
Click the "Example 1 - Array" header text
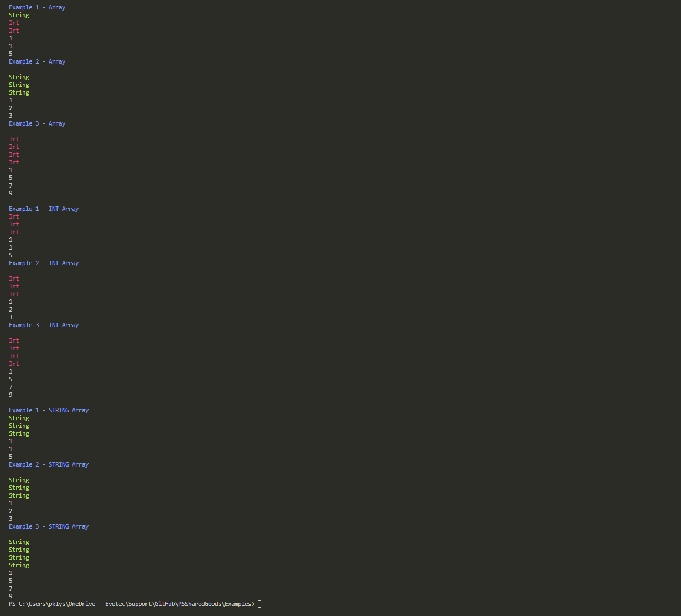point(37,7)
